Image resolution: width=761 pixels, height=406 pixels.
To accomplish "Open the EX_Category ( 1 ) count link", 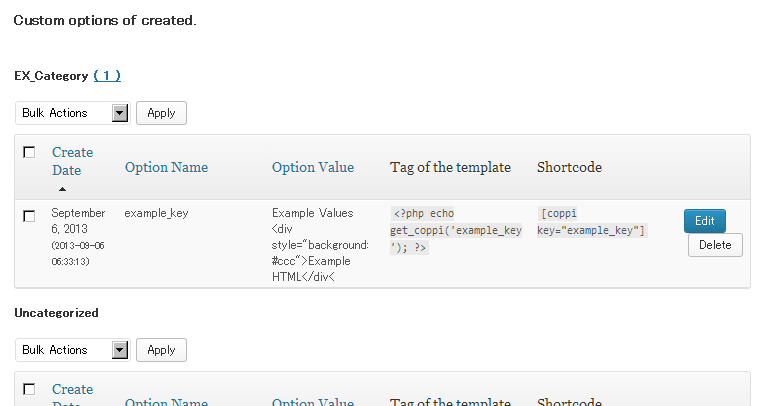I will [x=107, y=76].
